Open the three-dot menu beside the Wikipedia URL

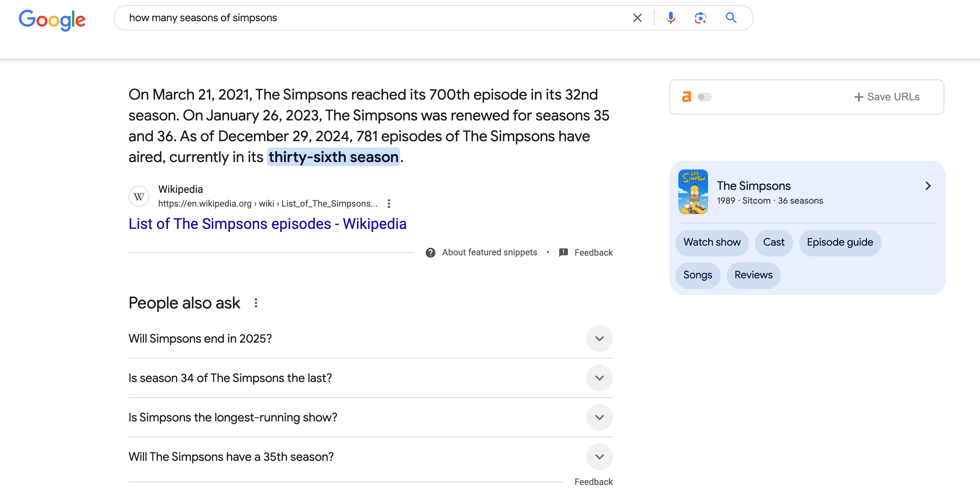[x=389, y=204]
